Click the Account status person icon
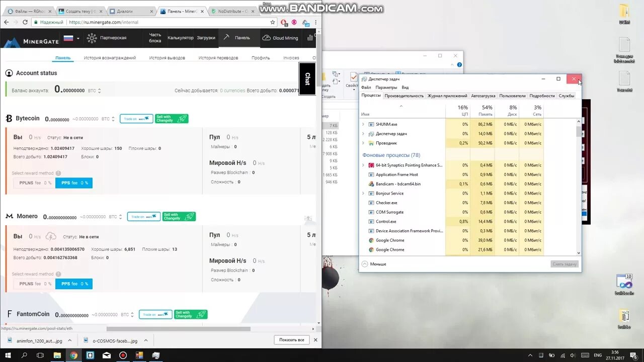The width and height of the screenshot is (644, 362). click(9, 73)
